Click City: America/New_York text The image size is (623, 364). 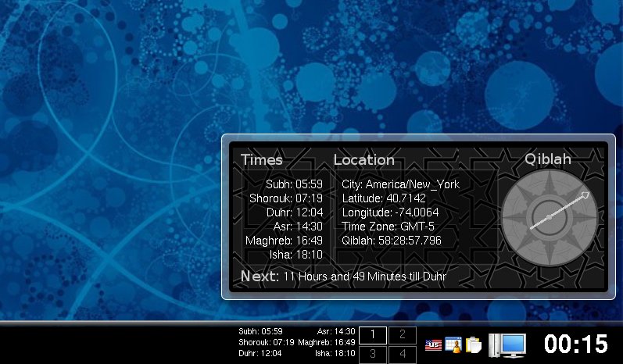400,184
